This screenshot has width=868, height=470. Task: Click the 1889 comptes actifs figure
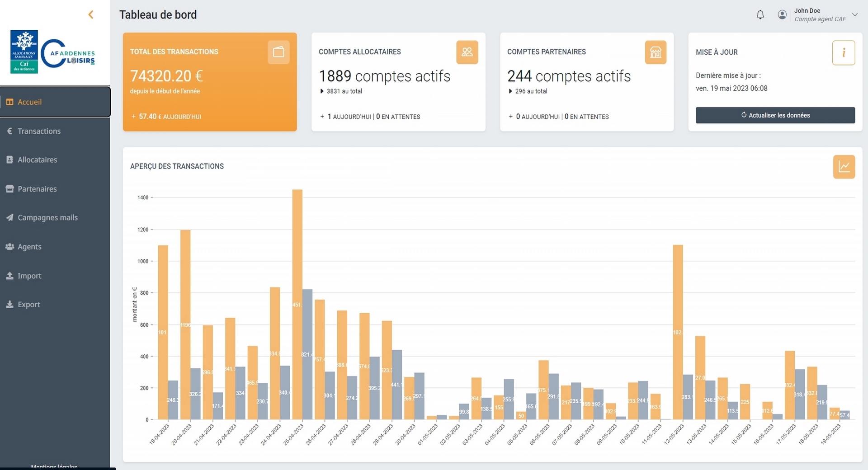pos(385,76)
